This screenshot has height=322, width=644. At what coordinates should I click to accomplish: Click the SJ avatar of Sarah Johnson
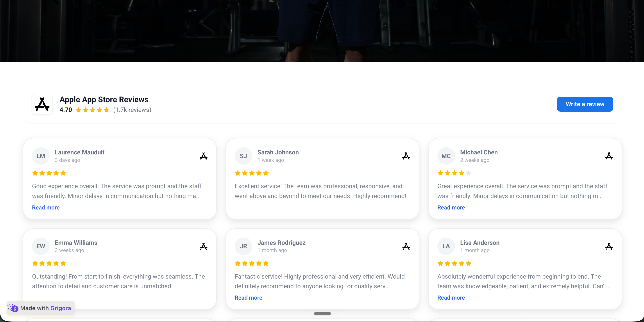tap(243, 156)
